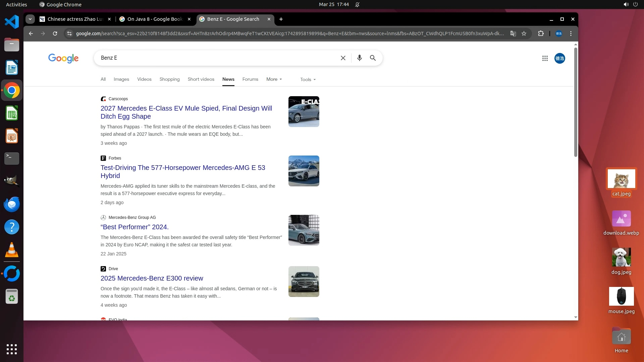Open Chrome extensions puzzle icon
This screenshot has width=644, height=362.
click(541, 34)
